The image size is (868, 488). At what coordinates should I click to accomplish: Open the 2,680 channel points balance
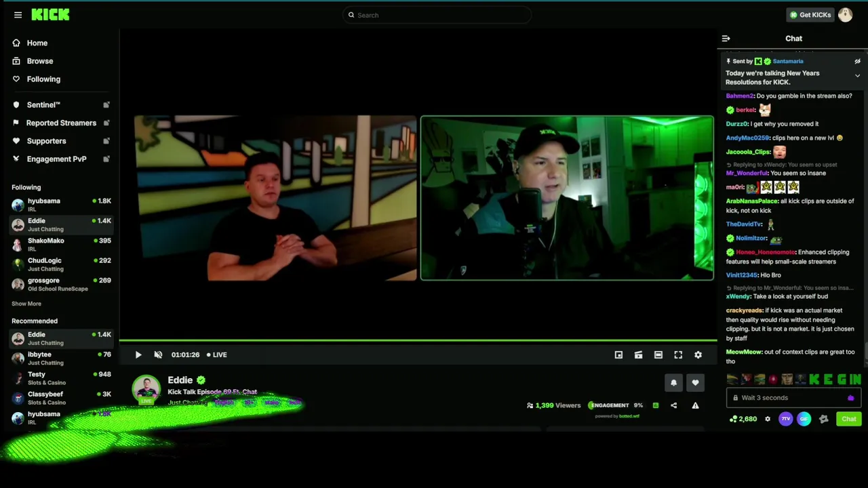tap(743, 419)
